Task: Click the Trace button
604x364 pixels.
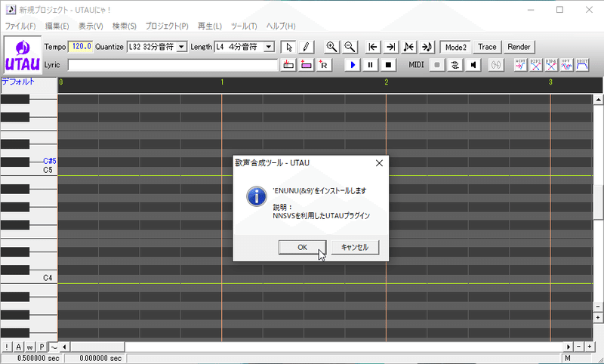Action: coord(487,47)
